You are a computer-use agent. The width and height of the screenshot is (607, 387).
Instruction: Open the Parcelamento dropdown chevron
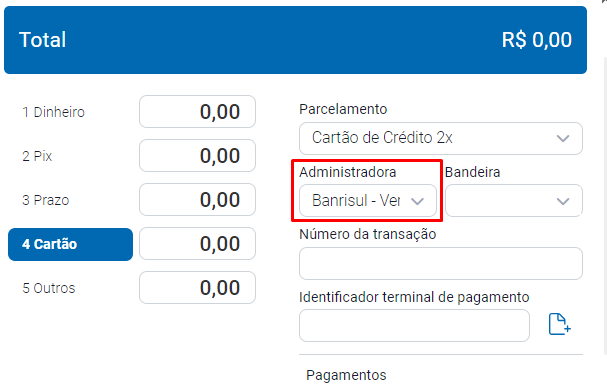coord(562,138)
